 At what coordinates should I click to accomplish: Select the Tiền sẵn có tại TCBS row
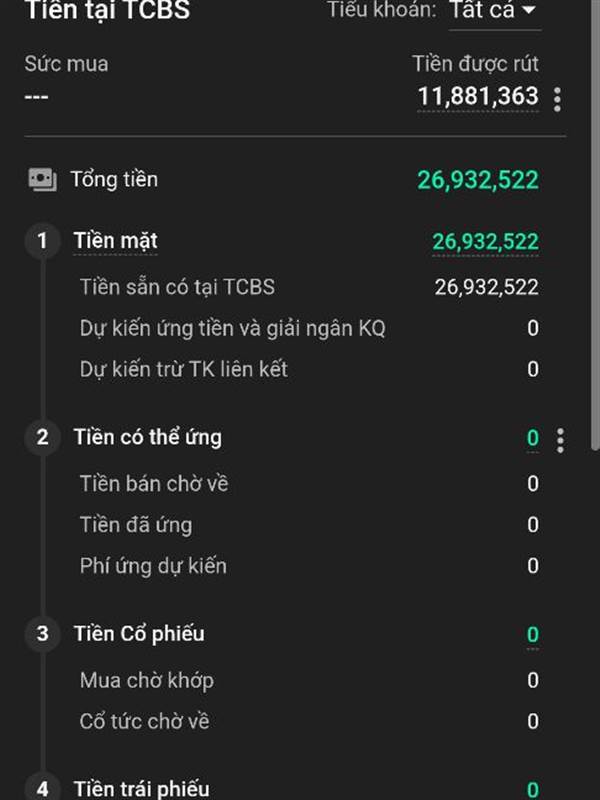coord(309,287)
